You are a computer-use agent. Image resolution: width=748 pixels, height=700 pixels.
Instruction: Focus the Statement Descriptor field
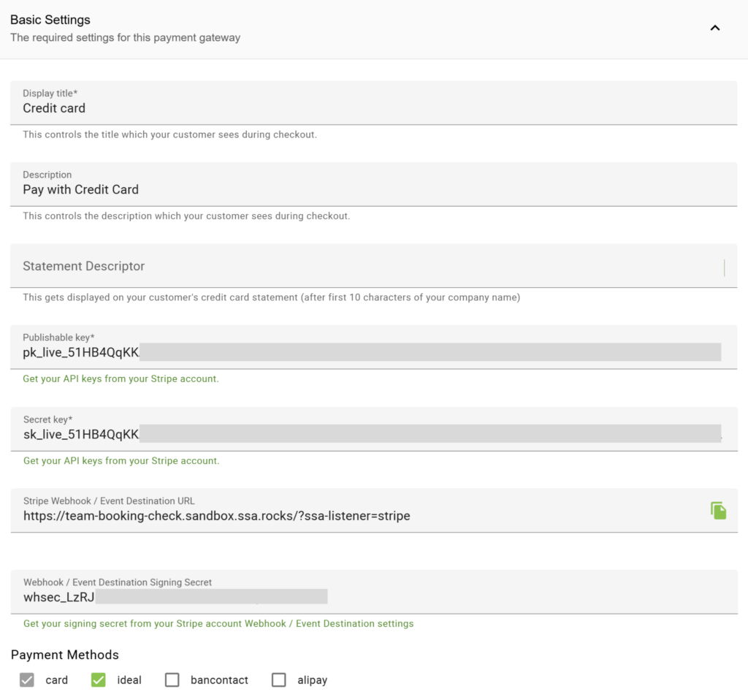pos(373,266)
